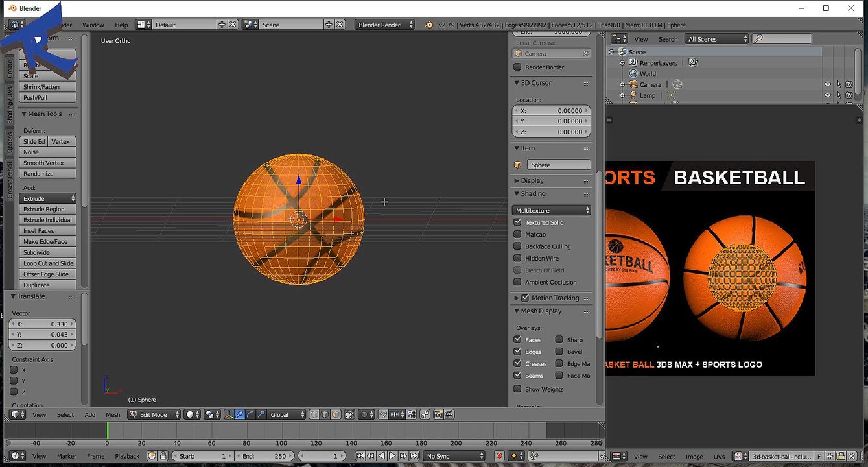Click the timeline lock range padlock icon
The image size is (868, 467).
tap(163, 456)
